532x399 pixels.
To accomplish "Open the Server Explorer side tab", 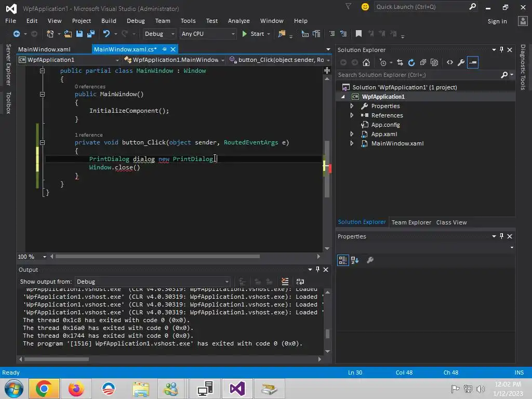I will coord(8,65).
